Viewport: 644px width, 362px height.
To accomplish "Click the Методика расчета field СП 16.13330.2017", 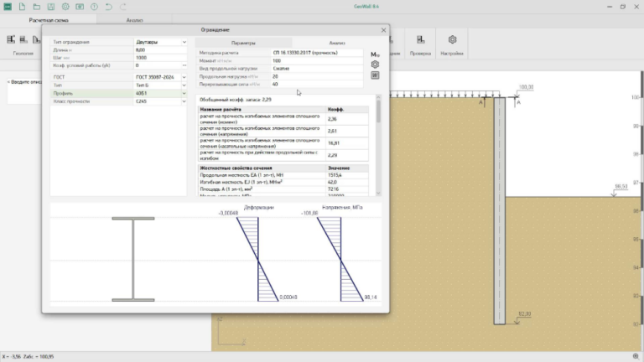I will [317, 53].
